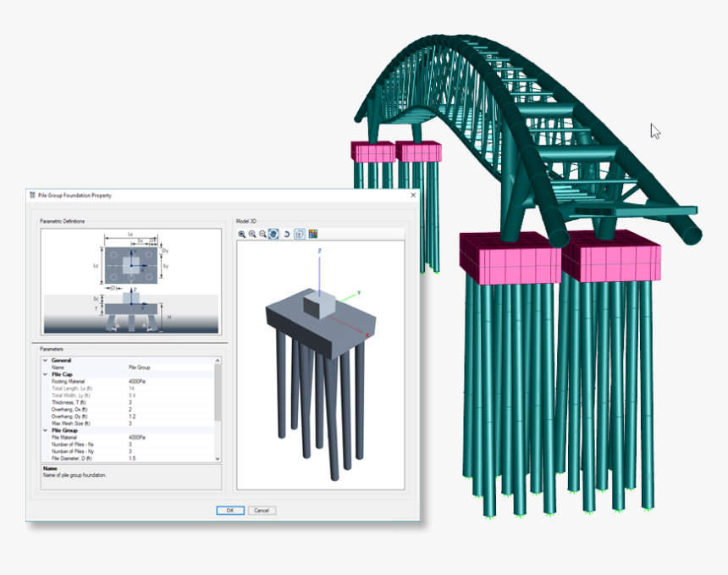This screenshot has height=575, width=728.
Task: Confirm settings with the OK button
Action: 229,510
